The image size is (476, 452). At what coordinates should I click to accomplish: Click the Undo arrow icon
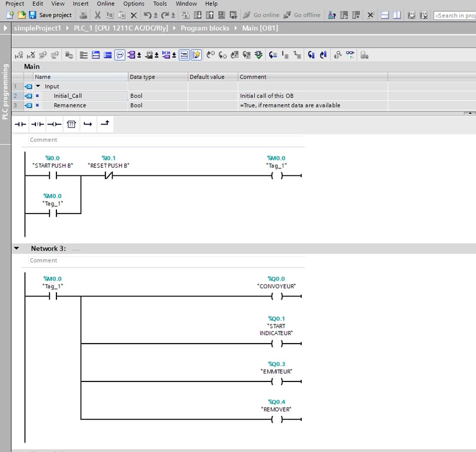(148, 15)
